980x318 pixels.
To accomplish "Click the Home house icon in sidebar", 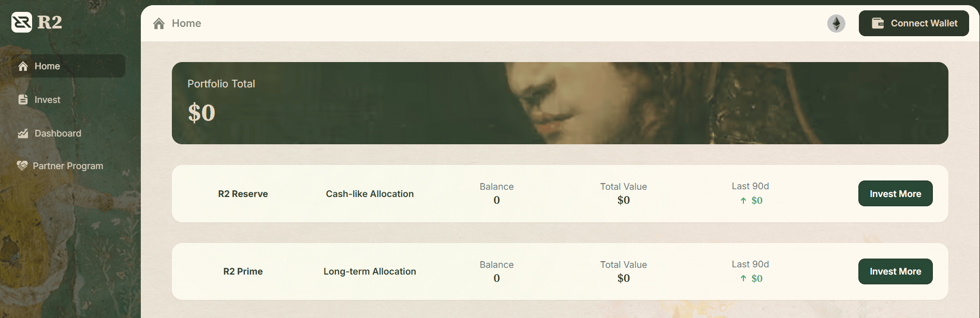I will pyautogui.click(x=23, y=66).
